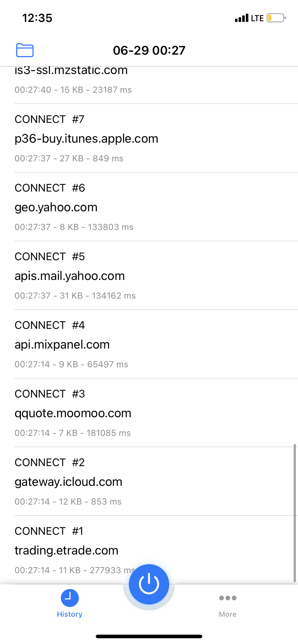Open the qquote.moomoo.com entry
The width and height of the screenshot is (298, 644).
point(73,413)
